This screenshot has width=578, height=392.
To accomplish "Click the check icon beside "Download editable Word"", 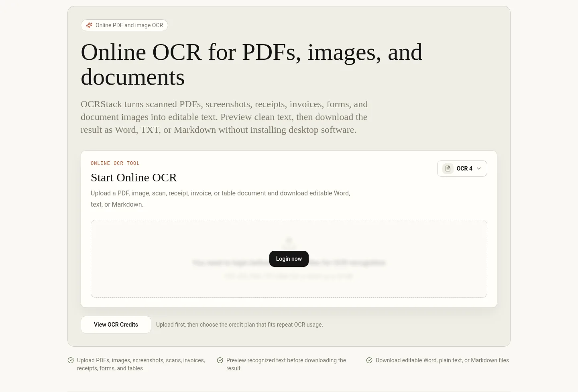I will [369, 360].
